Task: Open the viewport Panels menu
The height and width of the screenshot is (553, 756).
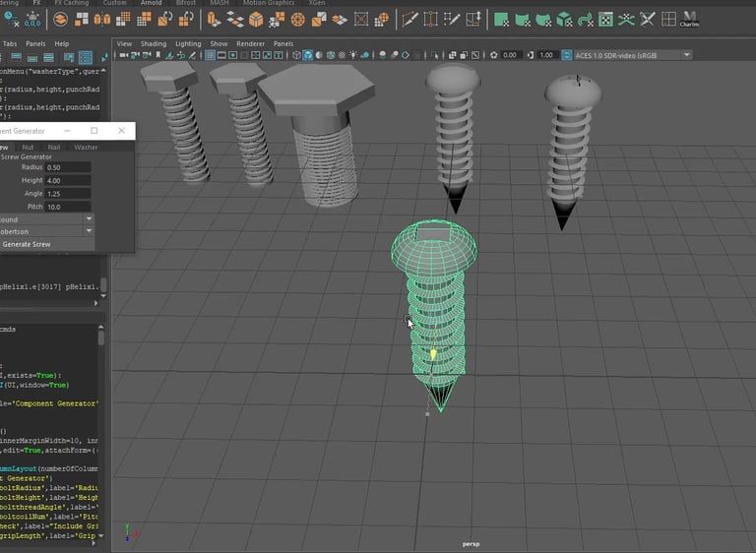Action: pos(283,43)
